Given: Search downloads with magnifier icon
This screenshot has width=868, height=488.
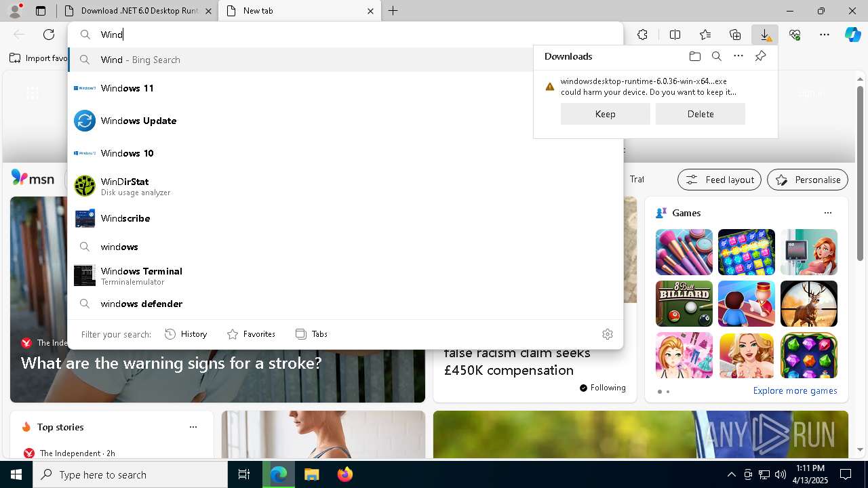Looking at the screenshot, I should coord(717,56).
